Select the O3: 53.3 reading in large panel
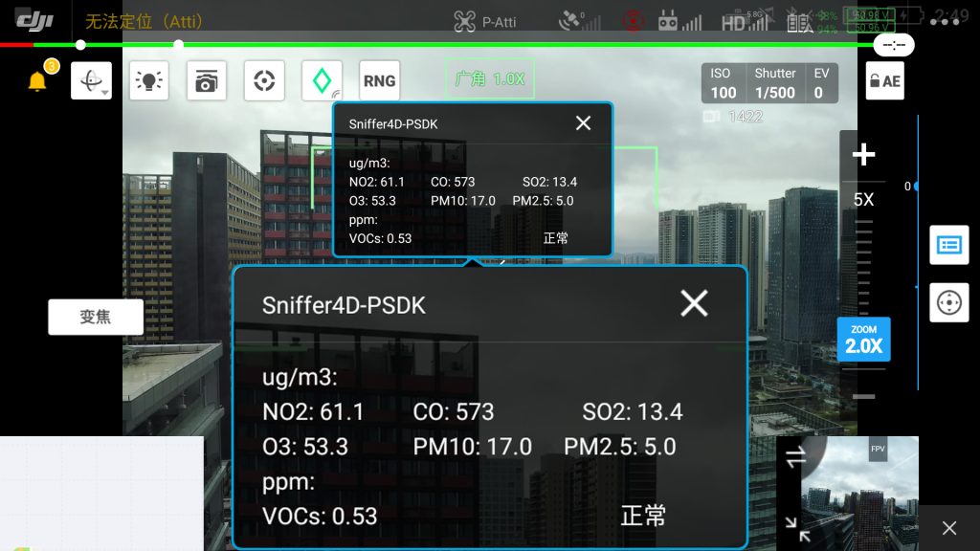 coord(305,447)
